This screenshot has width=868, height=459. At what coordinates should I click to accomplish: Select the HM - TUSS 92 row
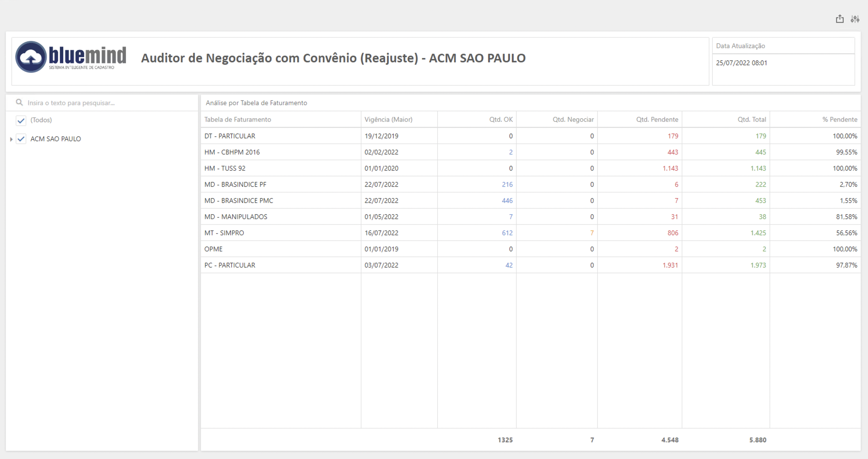pyautogui.click(x=530, y=168)
